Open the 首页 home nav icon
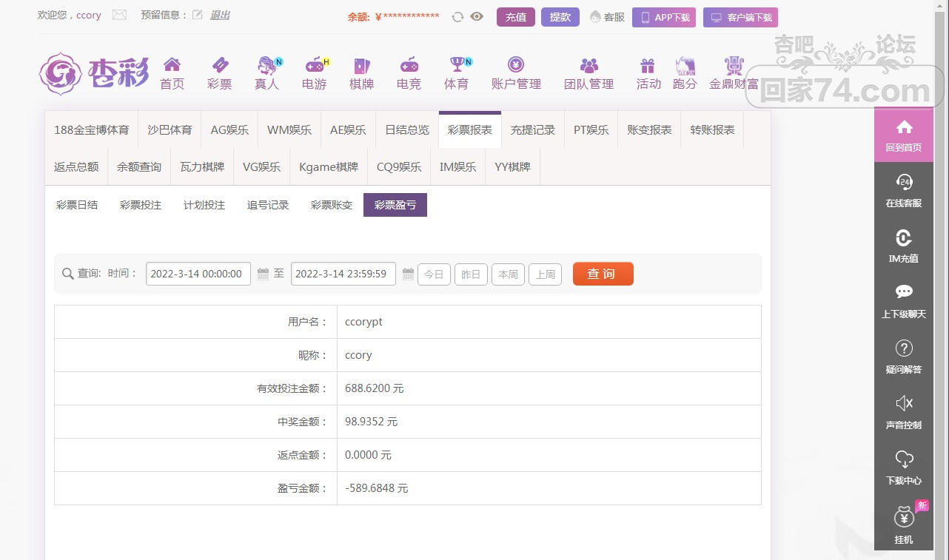Screen dimensions: 949x560 pos(172,65)
